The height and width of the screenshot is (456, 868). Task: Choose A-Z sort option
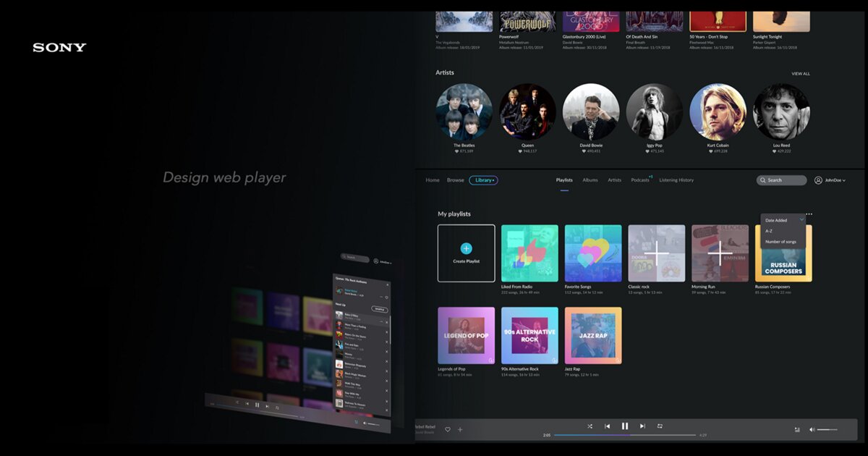pyautogui.click(x=769, y=231)
